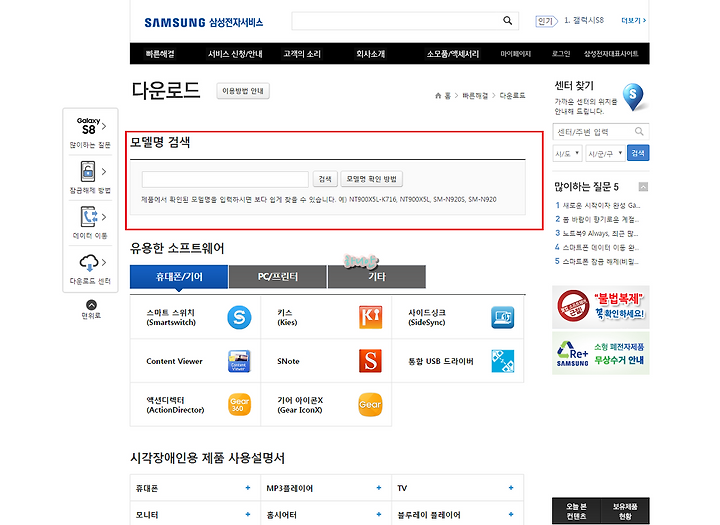Click 빠른해결 in the breadcrumb
Screen dimensions: 720x525
475,96
